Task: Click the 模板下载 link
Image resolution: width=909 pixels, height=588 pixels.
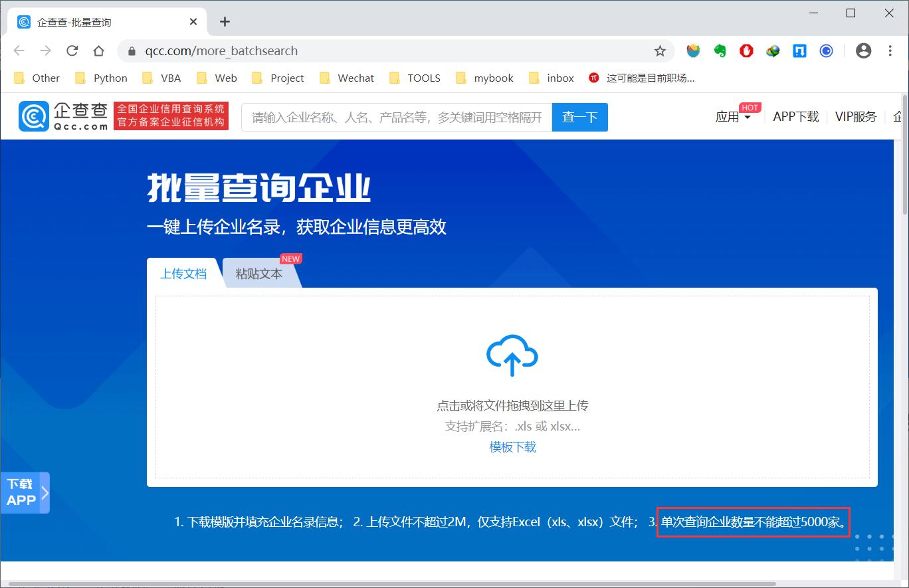Action: pos(512,447)
